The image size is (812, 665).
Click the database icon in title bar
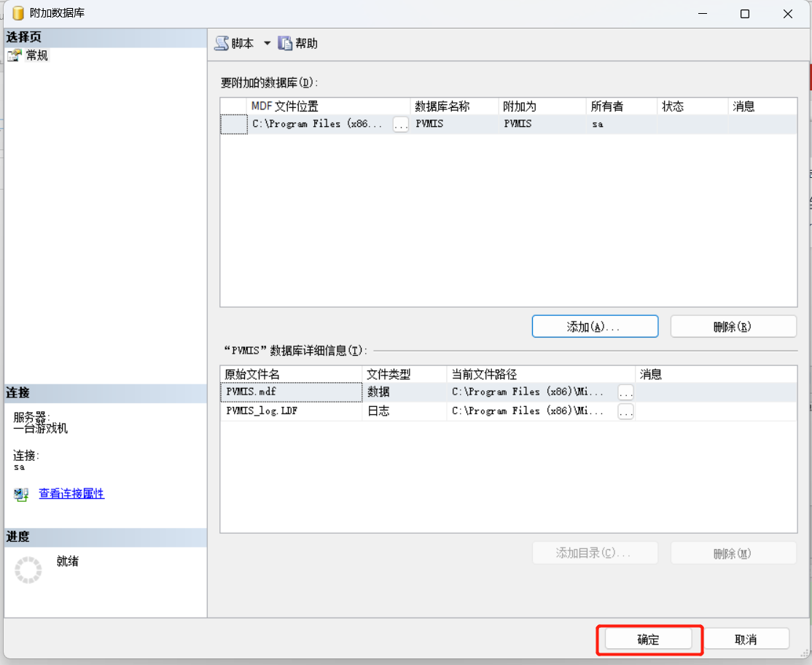[18, 13]
